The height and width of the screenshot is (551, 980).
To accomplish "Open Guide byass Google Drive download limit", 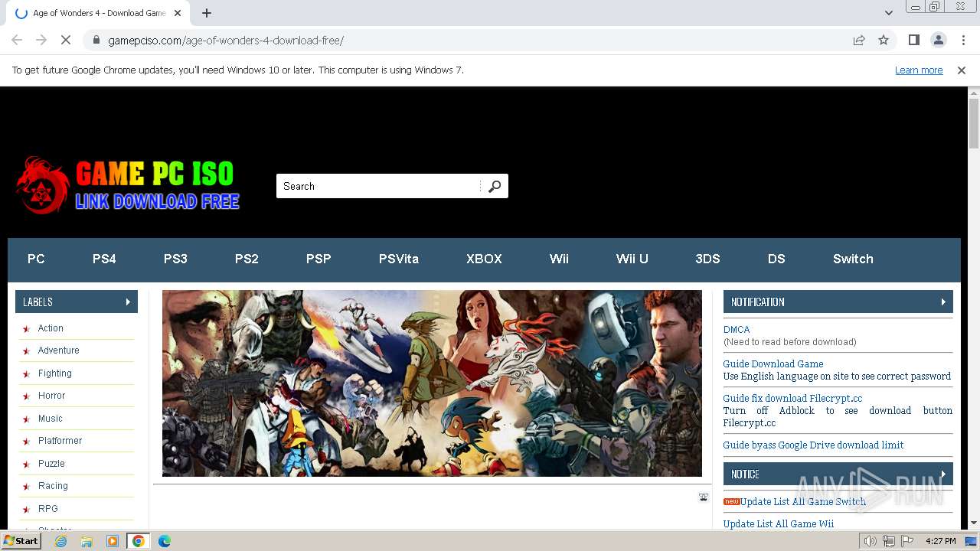I will [813, 445].
